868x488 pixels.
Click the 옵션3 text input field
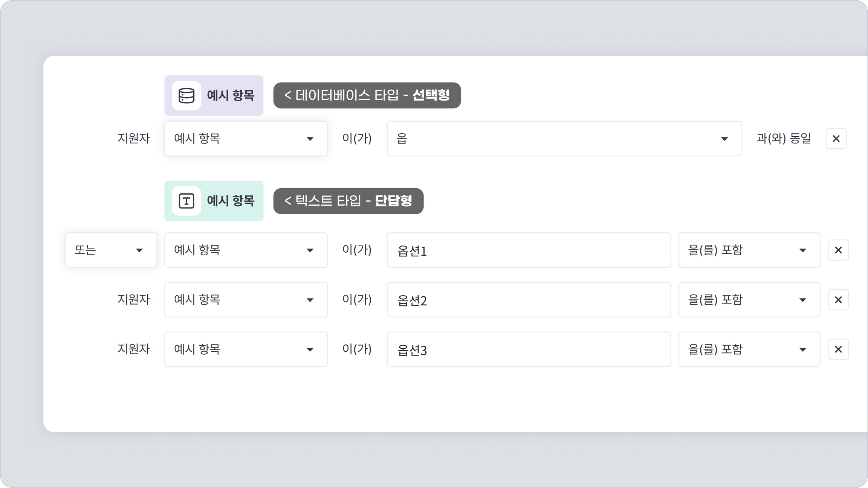pyautogui.click(x=529, y=349)
